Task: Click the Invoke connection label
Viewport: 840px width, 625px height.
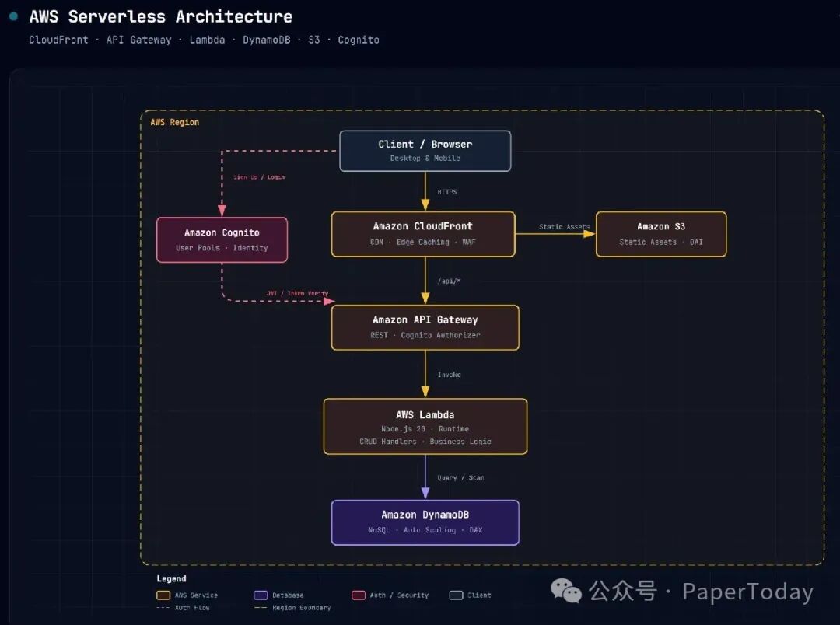Action: 449,375
